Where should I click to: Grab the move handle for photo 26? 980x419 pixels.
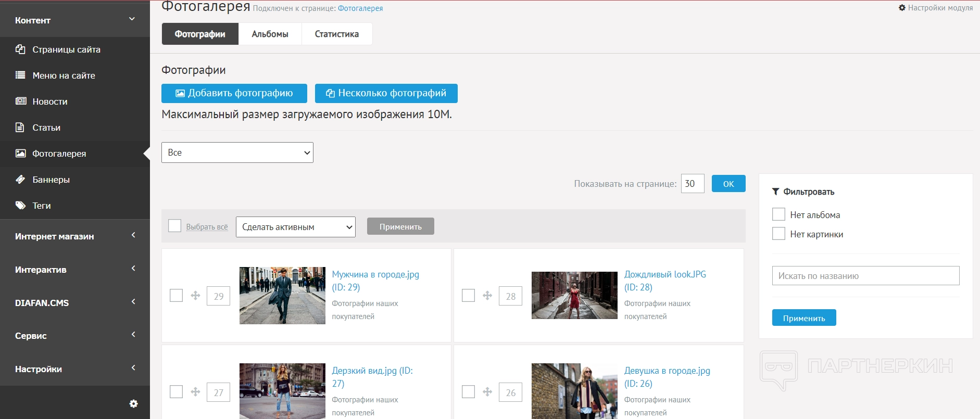(487, 392)
